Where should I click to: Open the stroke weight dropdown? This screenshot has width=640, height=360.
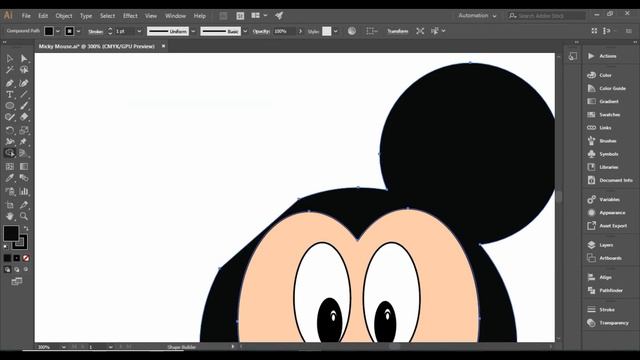pos(139,31)
